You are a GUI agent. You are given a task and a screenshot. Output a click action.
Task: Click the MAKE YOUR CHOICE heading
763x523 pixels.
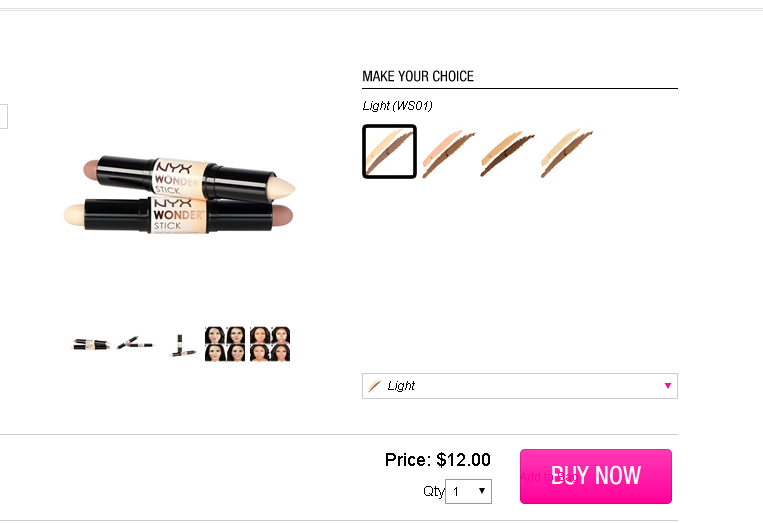[x=418, y=77]
